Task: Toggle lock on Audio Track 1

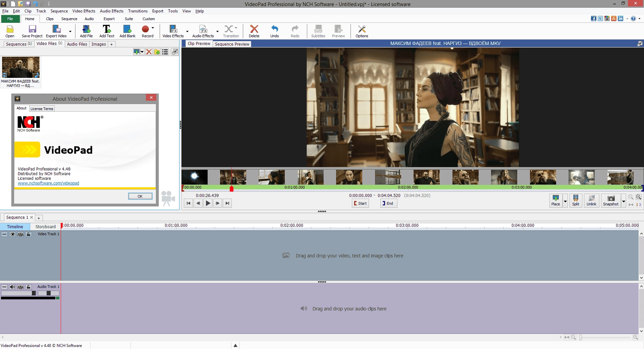Action: [x=29, y=287]
